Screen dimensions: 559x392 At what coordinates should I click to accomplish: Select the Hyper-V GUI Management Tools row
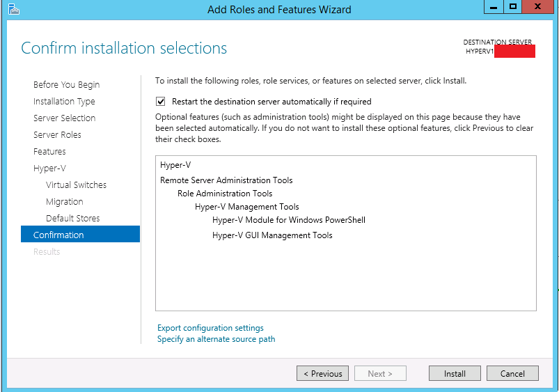tap(272, 235)
